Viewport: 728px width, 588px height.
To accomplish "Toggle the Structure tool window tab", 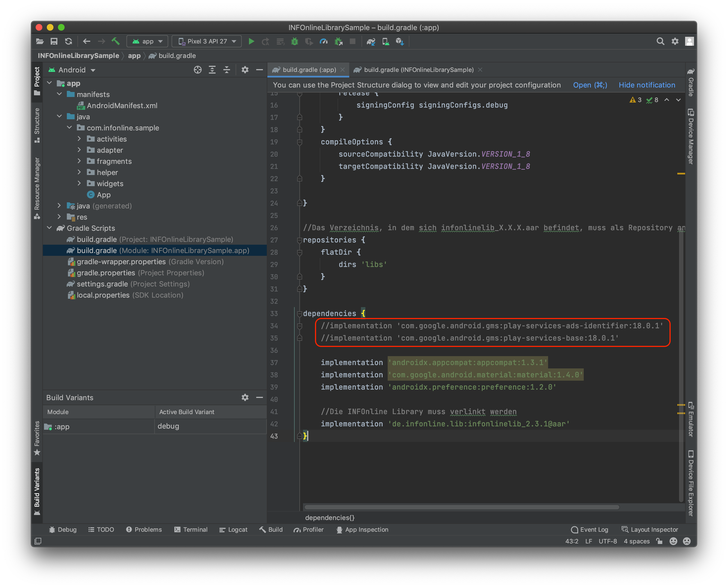I will (x=37, y=125).
